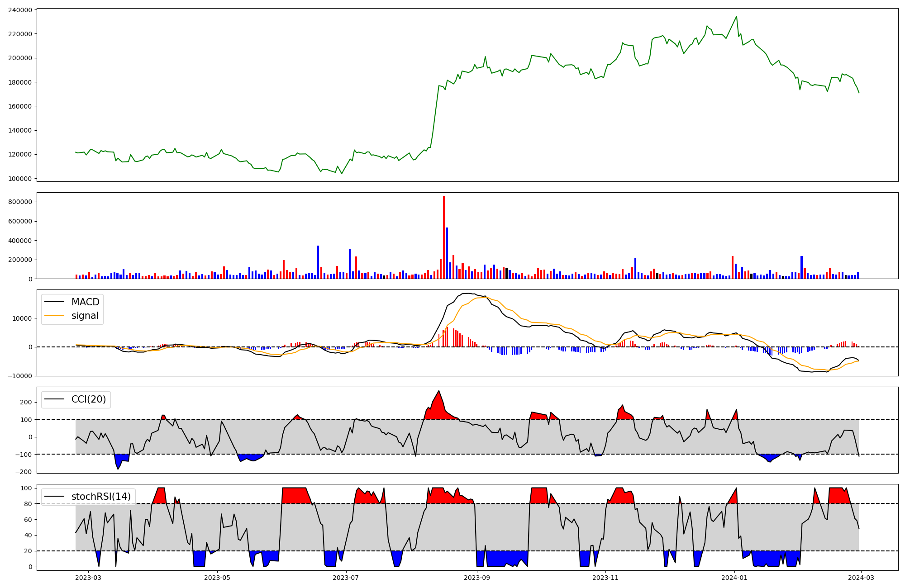
Task: Click the 2023-11 x-axis date label
Action: click(x=605, y=578)
